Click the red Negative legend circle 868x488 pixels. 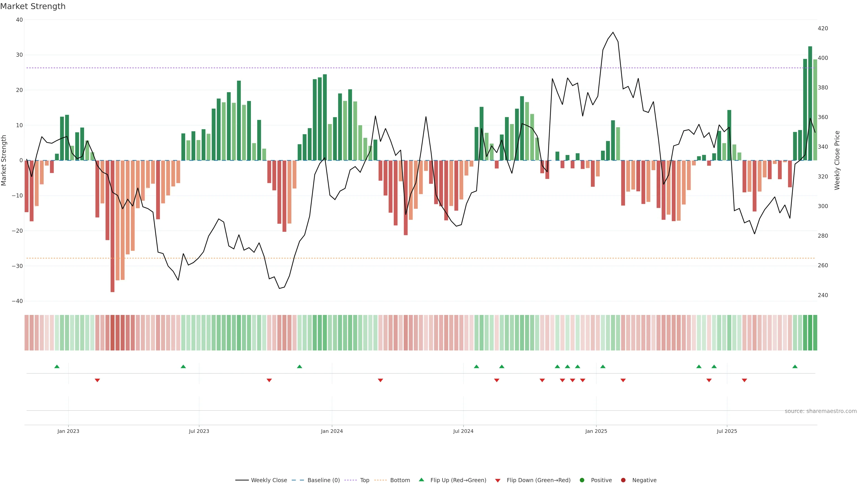(x=623, y=480)
